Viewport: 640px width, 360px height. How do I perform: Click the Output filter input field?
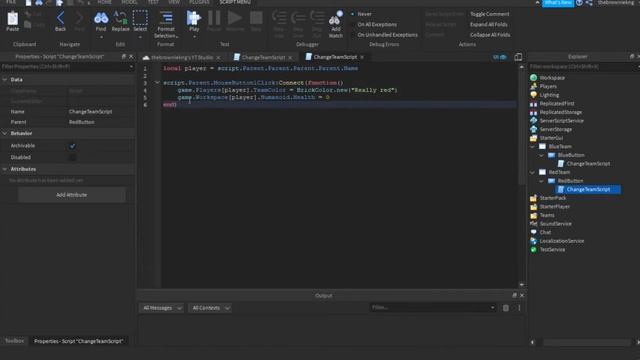click(x=433, y=307)
